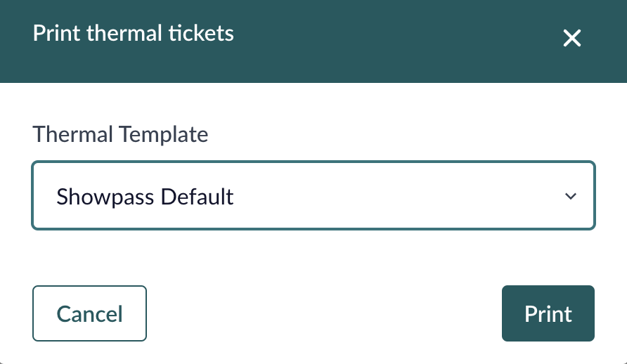Expand template options via the down chevron
Screen dimensions: 627x364
point(571,196)
